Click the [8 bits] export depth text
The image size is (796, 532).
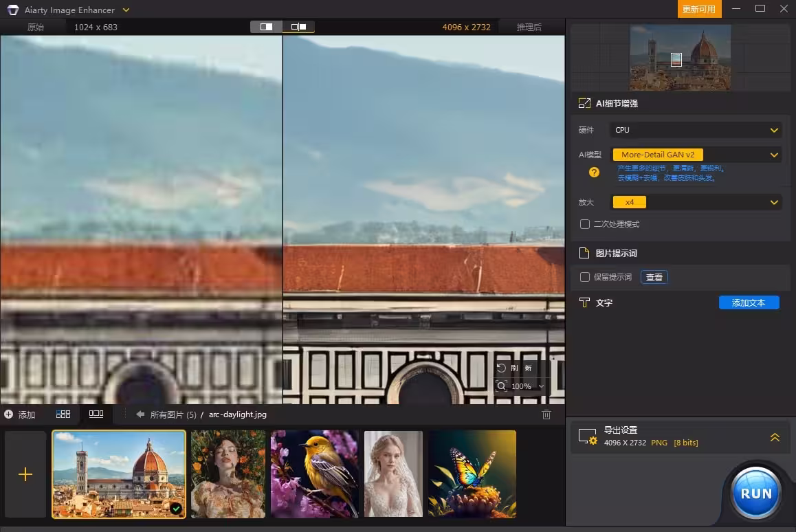[x=686, y=443]
